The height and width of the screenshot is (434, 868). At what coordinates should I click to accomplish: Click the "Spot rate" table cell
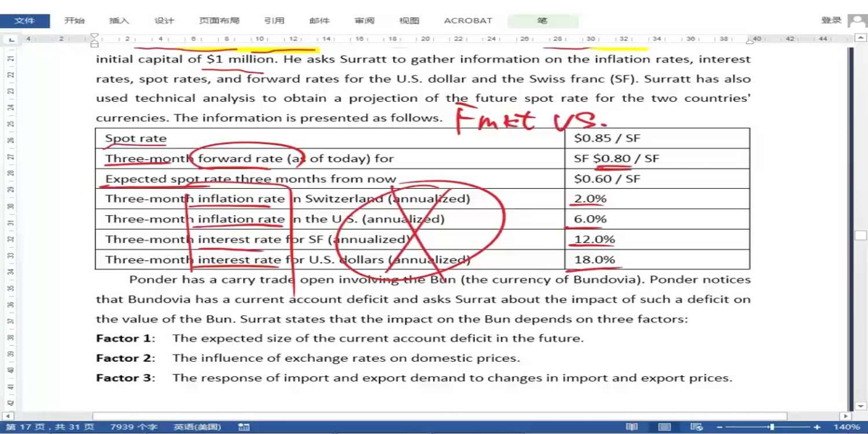coord(330,138)
